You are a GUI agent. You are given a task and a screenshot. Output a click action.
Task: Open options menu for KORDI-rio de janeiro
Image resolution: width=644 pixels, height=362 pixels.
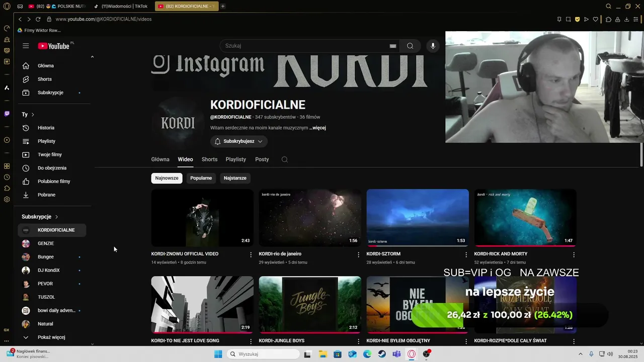pyautogui.click(x=359, y=255)
